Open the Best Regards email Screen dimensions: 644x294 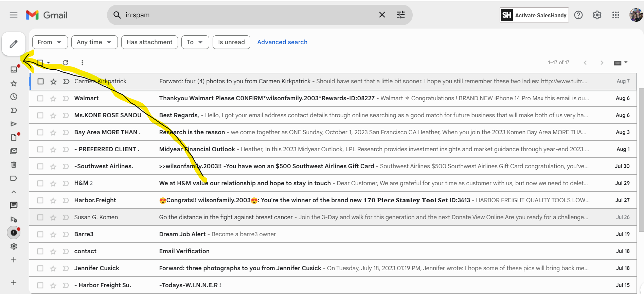[333, 115]
